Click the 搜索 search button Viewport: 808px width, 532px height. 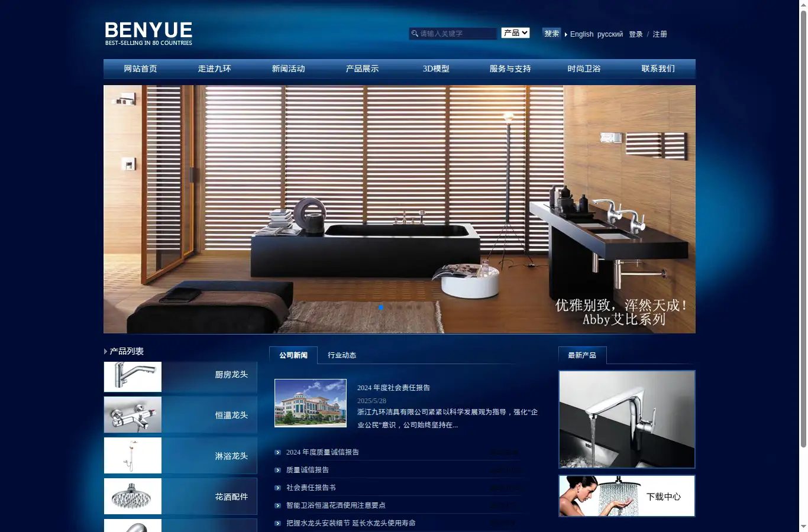552,34
